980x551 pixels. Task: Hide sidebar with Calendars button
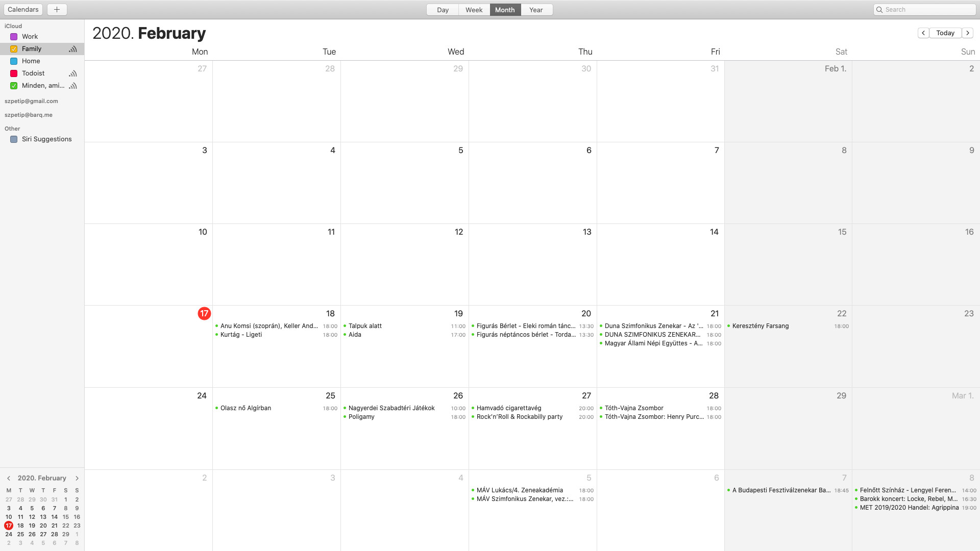pyautogui.click(x=23, y=10)
